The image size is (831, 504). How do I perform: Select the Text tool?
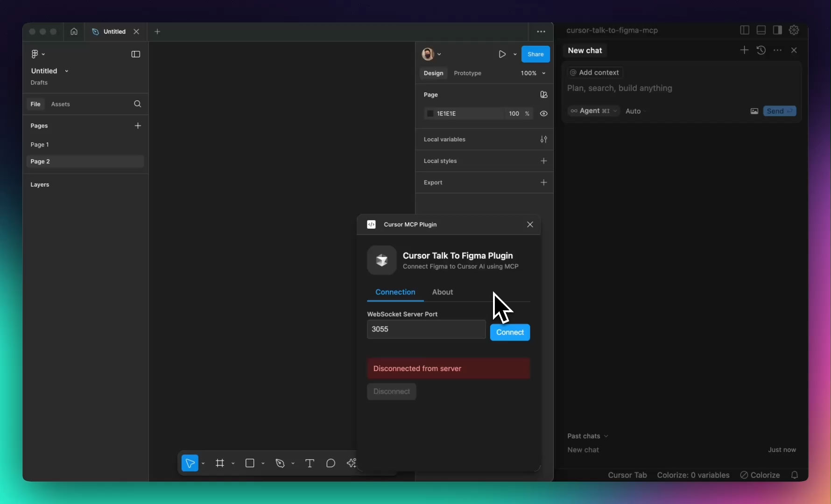click(x=310, y=463)
